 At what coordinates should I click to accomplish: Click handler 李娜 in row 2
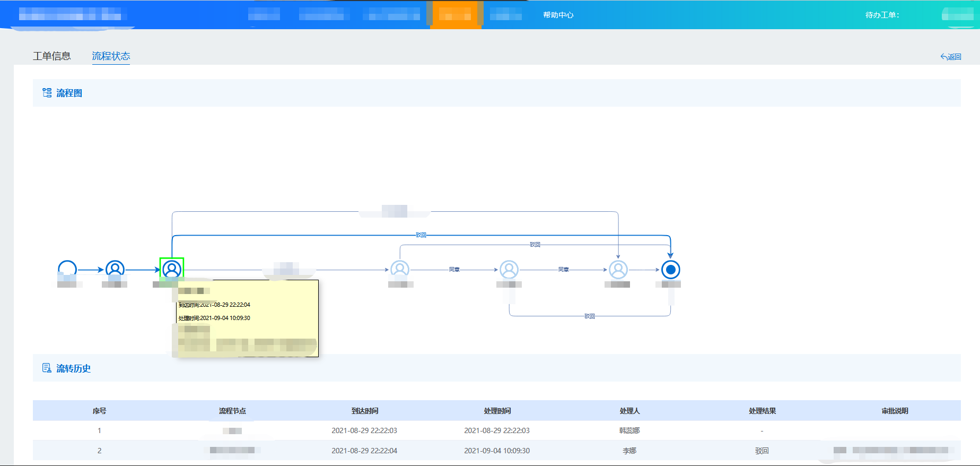pos(629,451)
